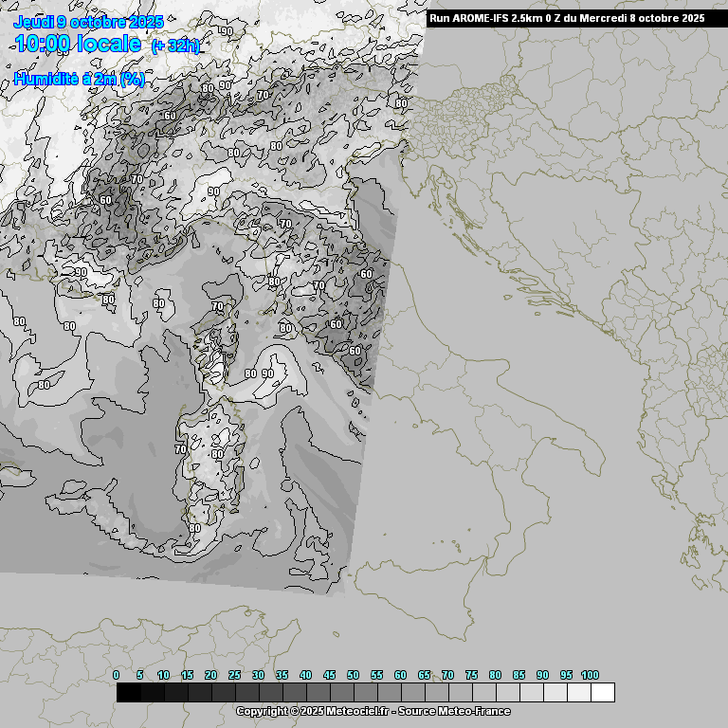The height and width of the screenshot is (728, 728).
Task: Click the "75" value on the legend scale
Action: (471, 675)
